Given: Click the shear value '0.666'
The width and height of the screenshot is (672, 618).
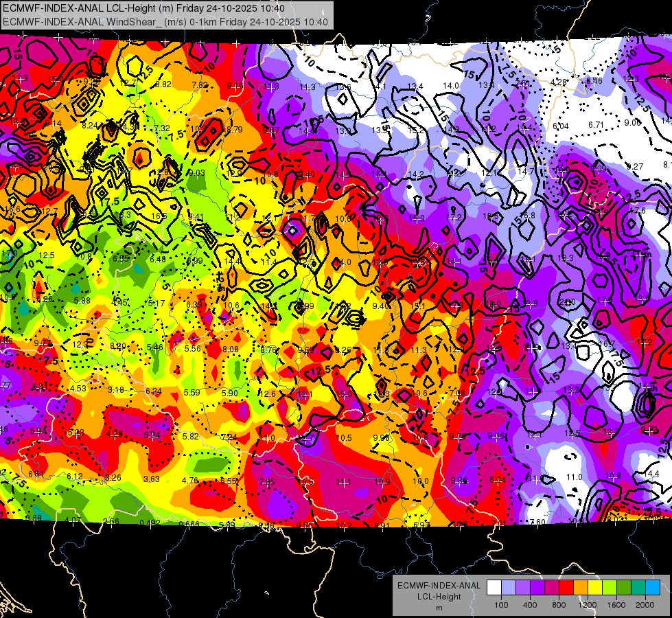Looking at the screenshot, I should [189, 524].
